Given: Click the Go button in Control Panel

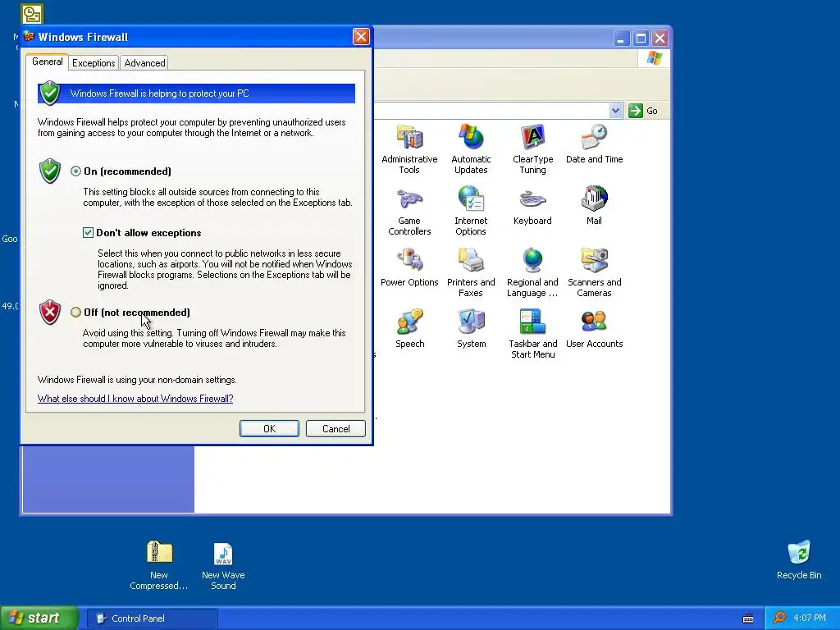Looking at the screenshot, I should 643,111.
